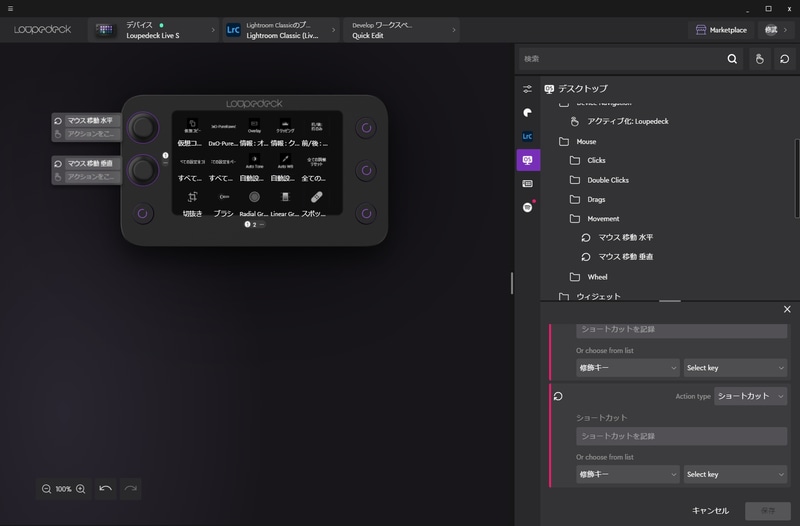
Task: Select the 情報:ク... clipping touch button
Action: click(x=285, y=132)
